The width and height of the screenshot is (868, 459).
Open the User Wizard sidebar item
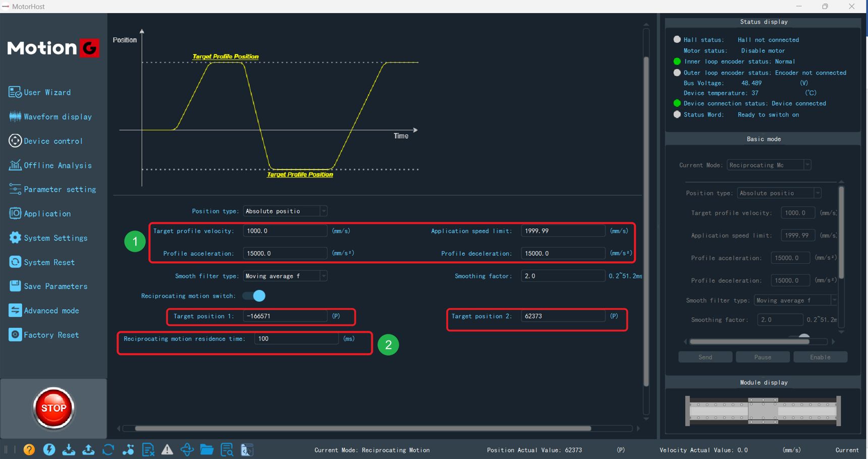[x=40, y=92]
